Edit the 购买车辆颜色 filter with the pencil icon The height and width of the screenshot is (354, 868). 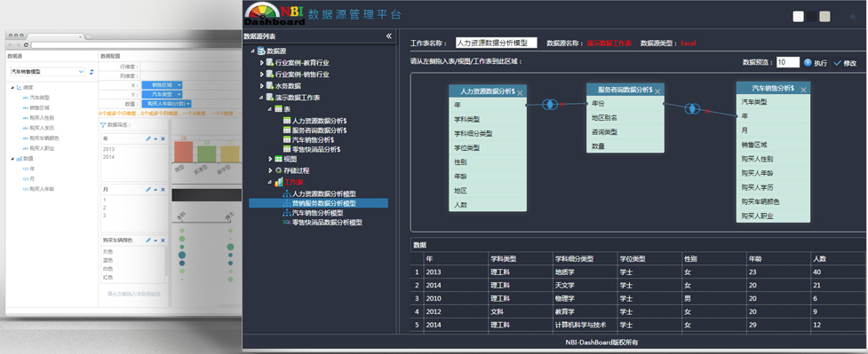coord(148,240)
